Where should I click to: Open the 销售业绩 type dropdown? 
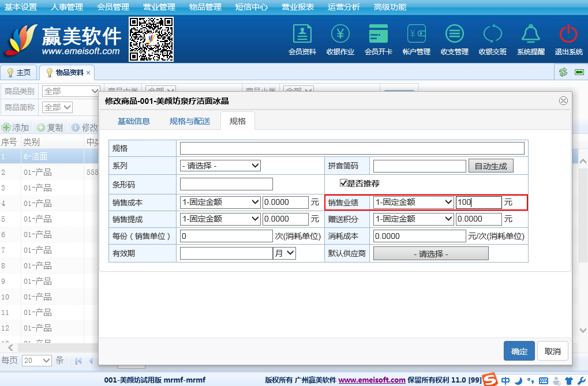[x=413, y=203]
